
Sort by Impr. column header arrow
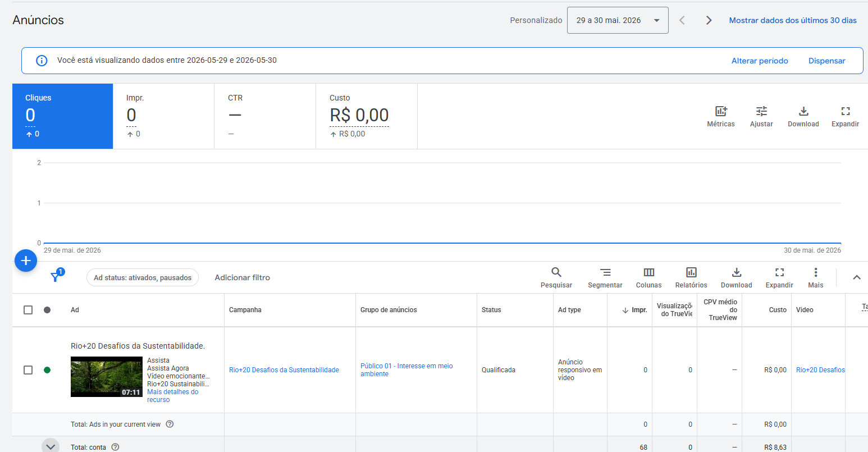pos(625,310)
